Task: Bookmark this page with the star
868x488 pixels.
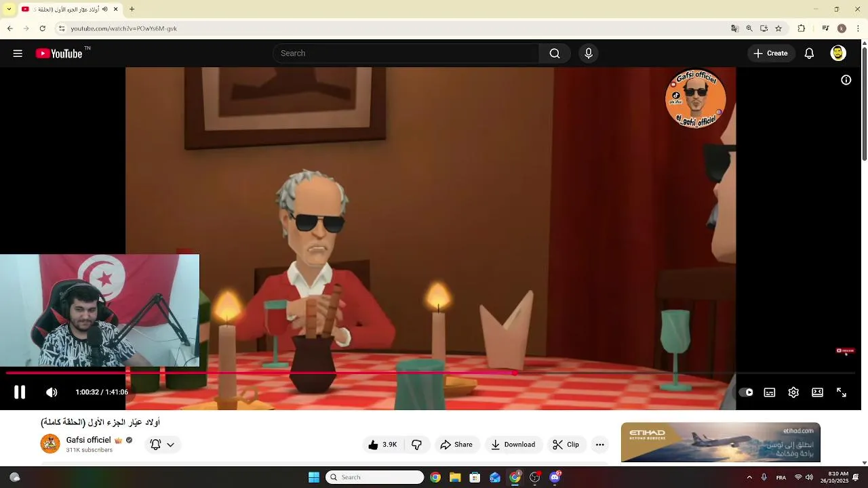Action: 778,28
